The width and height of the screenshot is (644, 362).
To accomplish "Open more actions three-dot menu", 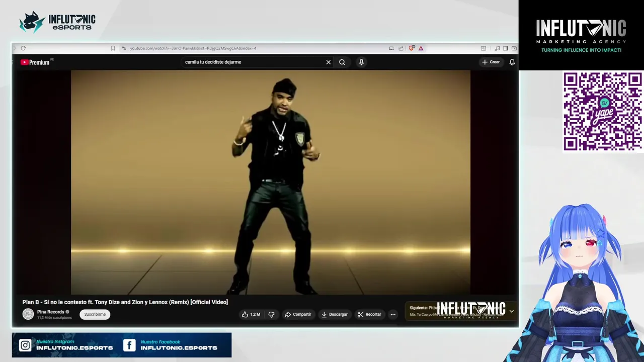I will pyautogui.click(x=393, y=315).
